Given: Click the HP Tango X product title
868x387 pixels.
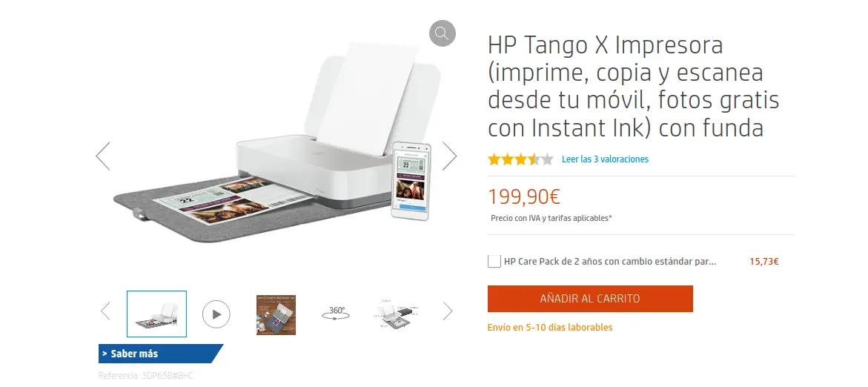Looking at the screenshot, I should pyautogui.click(x=633, y=86).
